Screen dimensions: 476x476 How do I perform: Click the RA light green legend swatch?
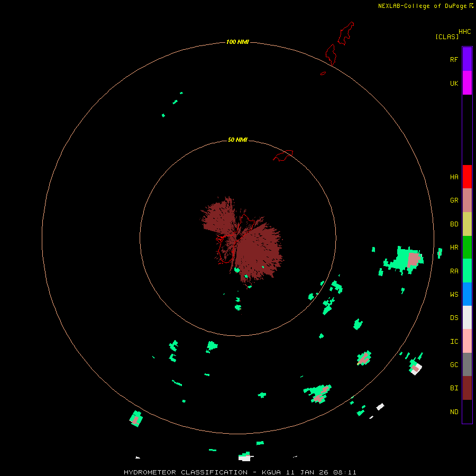(467, 271)
